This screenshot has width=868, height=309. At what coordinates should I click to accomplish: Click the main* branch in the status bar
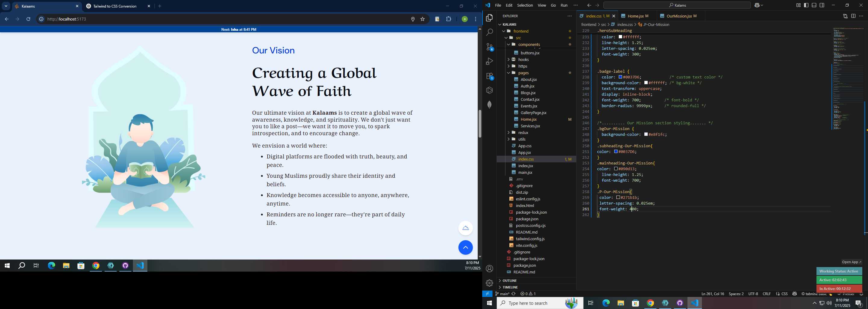[502, 294]
